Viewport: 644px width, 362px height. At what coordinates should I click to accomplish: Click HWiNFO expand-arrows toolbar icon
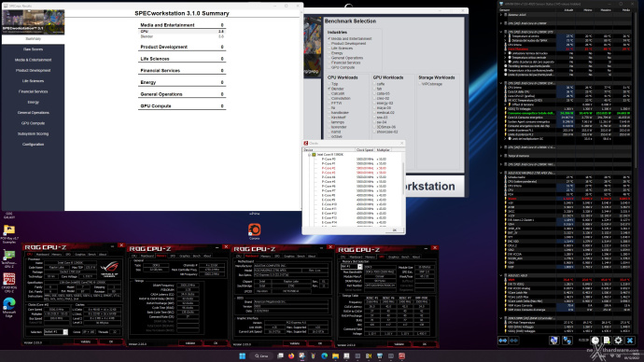coord(503,341)
